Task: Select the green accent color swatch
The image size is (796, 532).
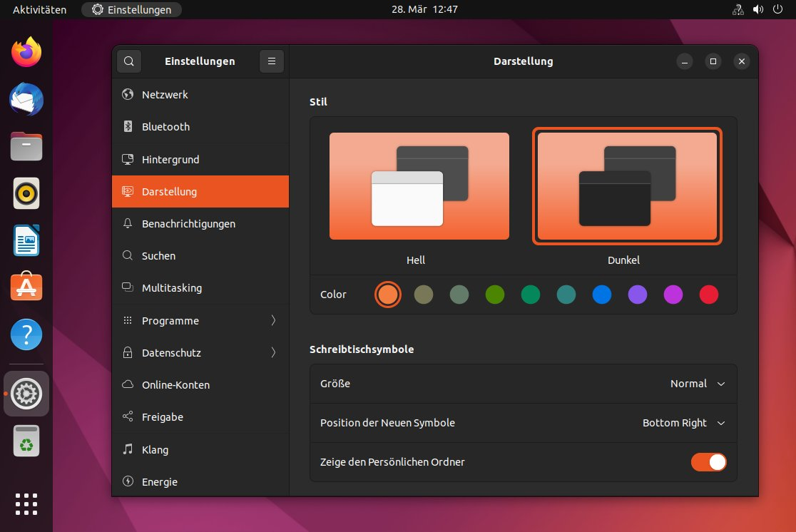Action: point(495,294)
